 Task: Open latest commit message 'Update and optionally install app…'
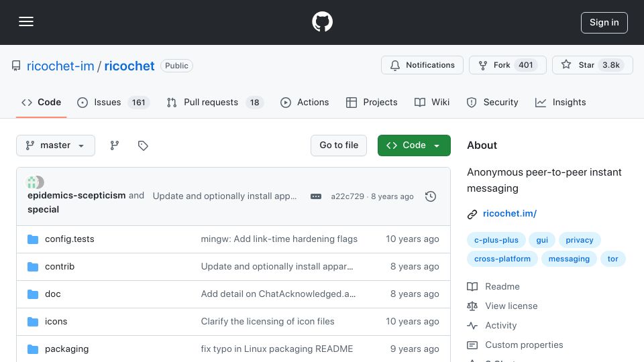(225, 196)
